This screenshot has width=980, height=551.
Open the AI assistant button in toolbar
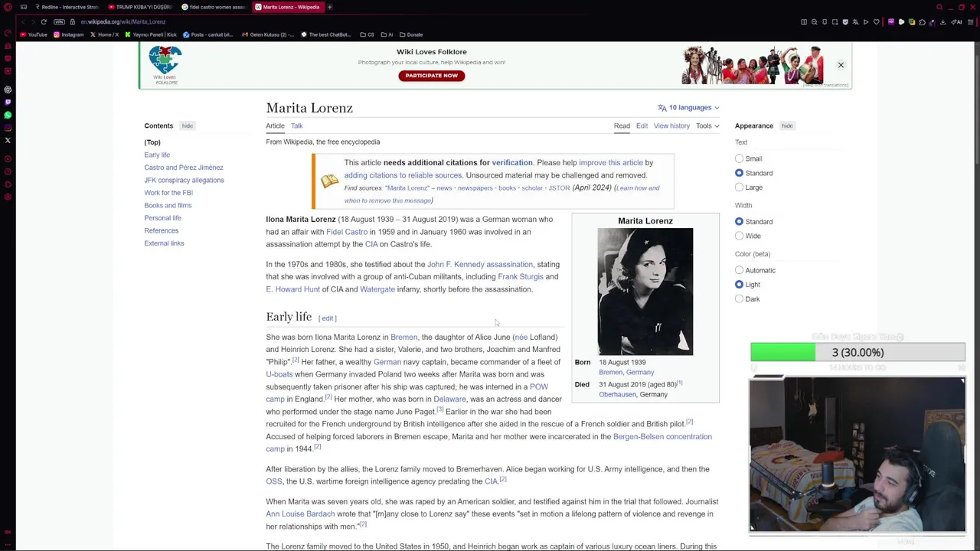point(956,22)
